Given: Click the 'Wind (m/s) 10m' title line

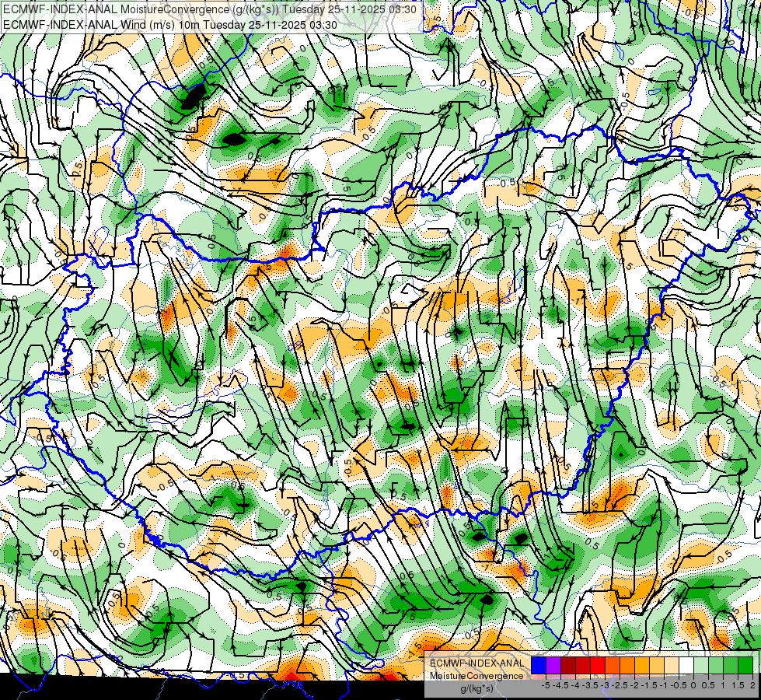Looking at the screenshot, I should (x=170, y=25).
